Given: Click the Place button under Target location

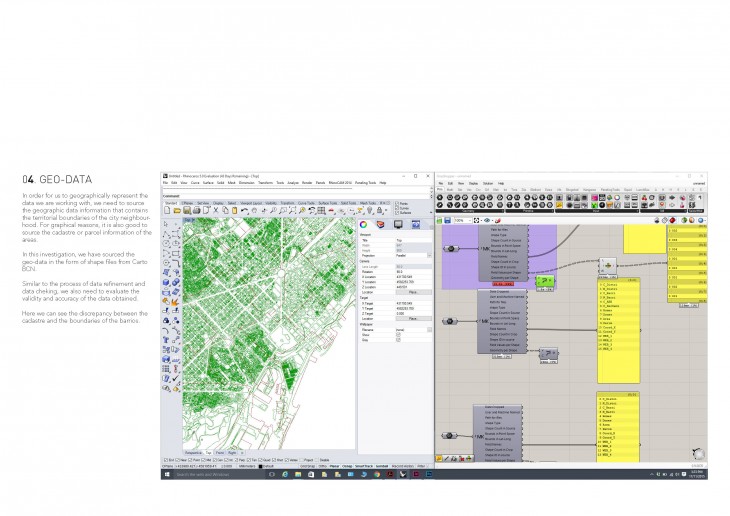Looking at the screenshot, I should click(413, 318).
